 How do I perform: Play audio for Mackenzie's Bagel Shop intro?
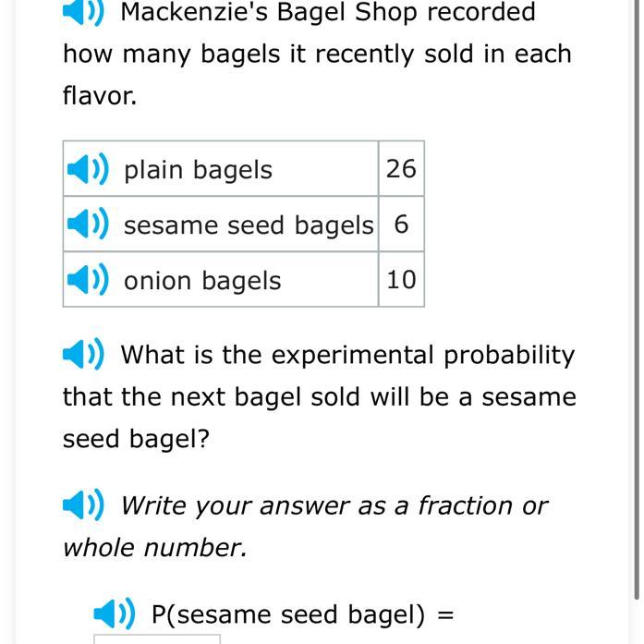(x=83, y=12)
